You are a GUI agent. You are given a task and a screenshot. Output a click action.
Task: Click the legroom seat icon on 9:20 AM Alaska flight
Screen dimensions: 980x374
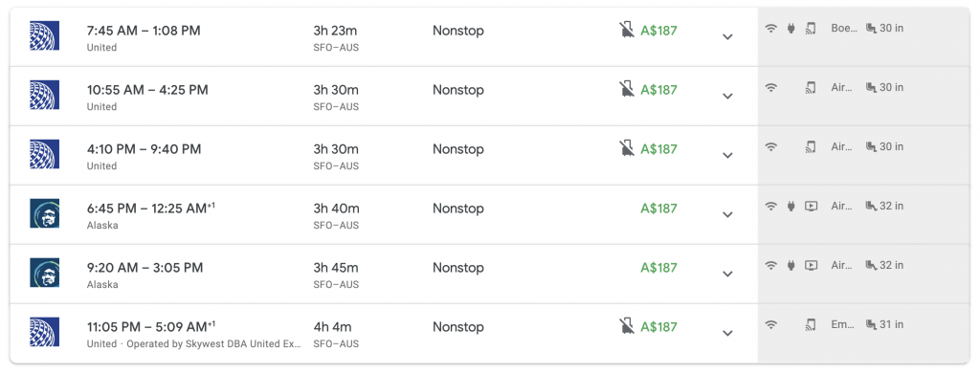click(871, 265)
